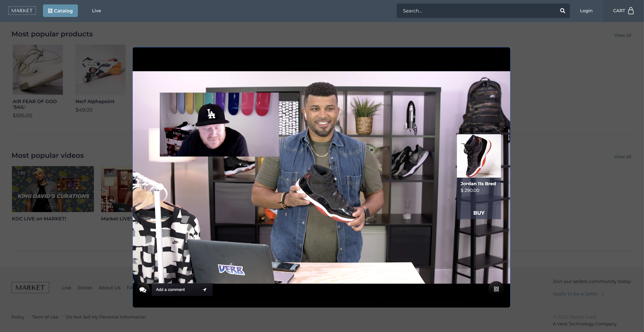Click the MARKET logo in footer
This screenshot has width=644, height=332.
pyautogui.click(x=30, y=288)
